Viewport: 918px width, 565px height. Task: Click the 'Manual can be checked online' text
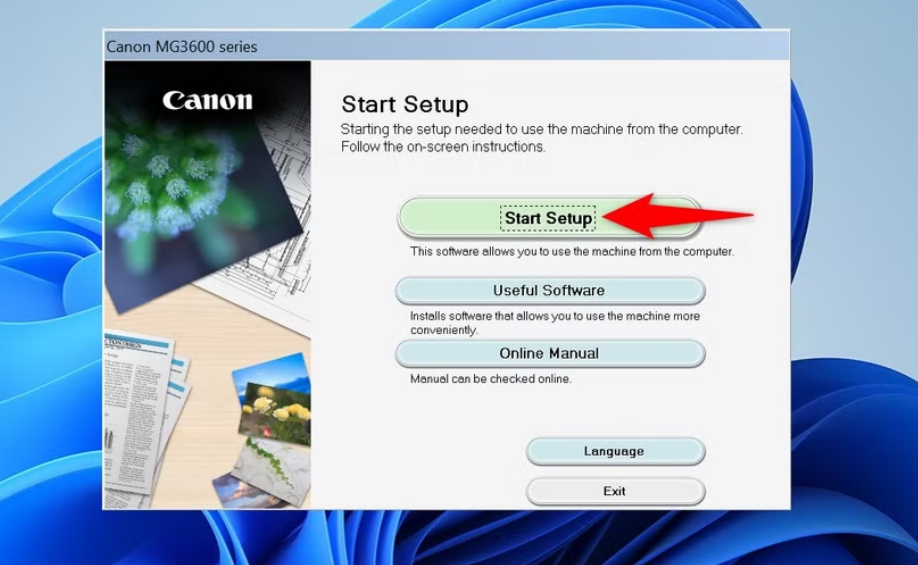click(490, 380)
